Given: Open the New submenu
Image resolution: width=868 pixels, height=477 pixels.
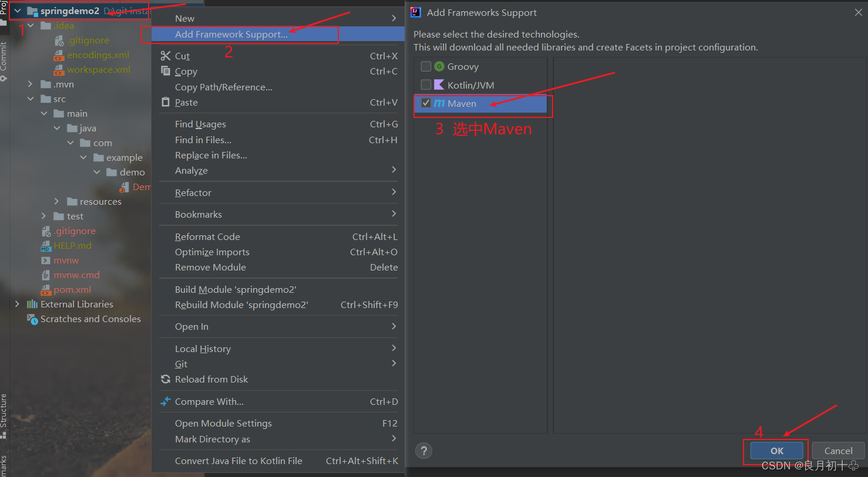Looking at the screenshot, I should (278, 18).
